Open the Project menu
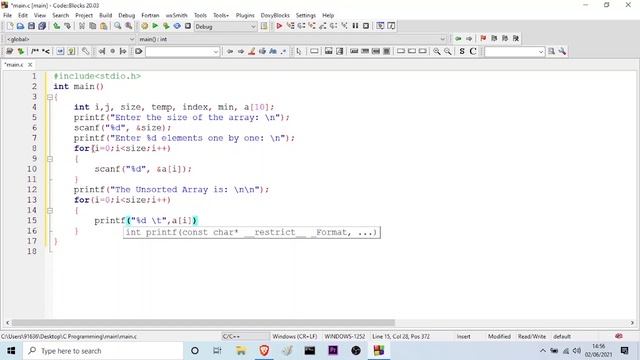 click(x=84, y=15)
